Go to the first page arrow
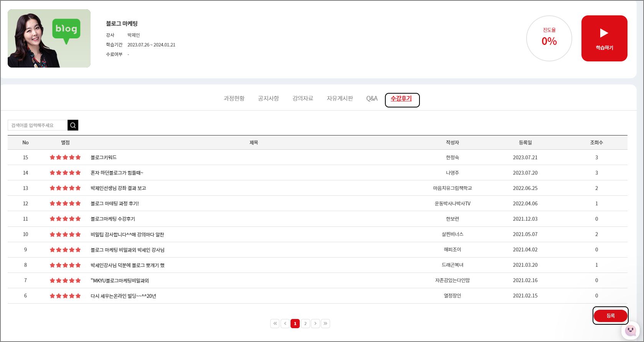The image size is (644, 342). tap(275, 324)
